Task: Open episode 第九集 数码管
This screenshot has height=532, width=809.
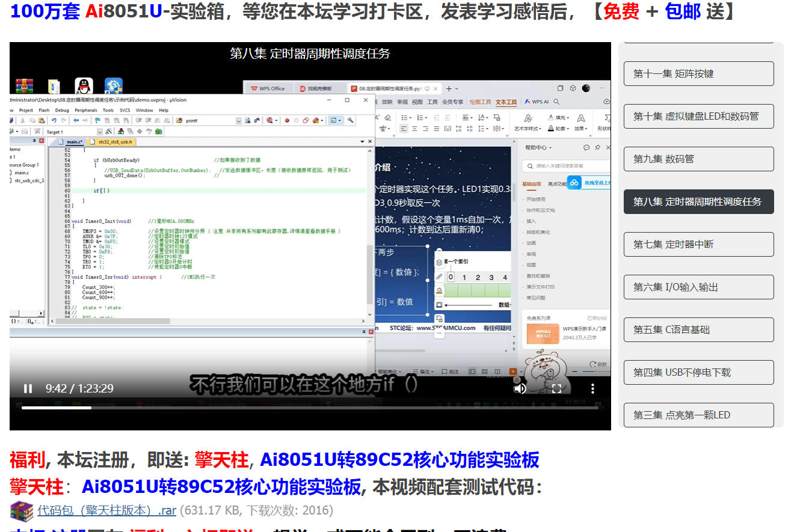Action: (698, 159)
